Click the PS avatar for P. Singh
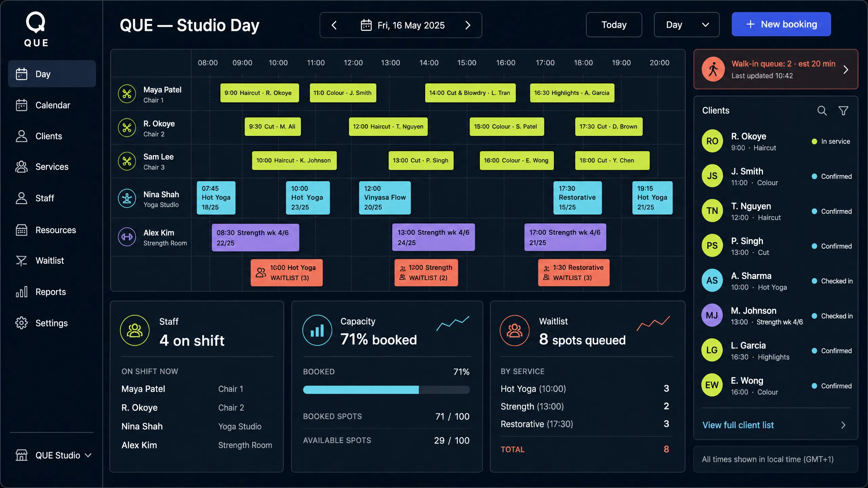Viewport: 868px width, 488px height. (x=712, y=246)
